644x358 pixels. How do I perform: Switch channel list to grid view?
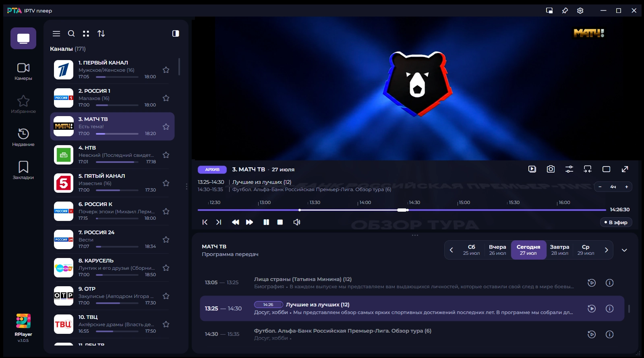click(x=86, y=33)
